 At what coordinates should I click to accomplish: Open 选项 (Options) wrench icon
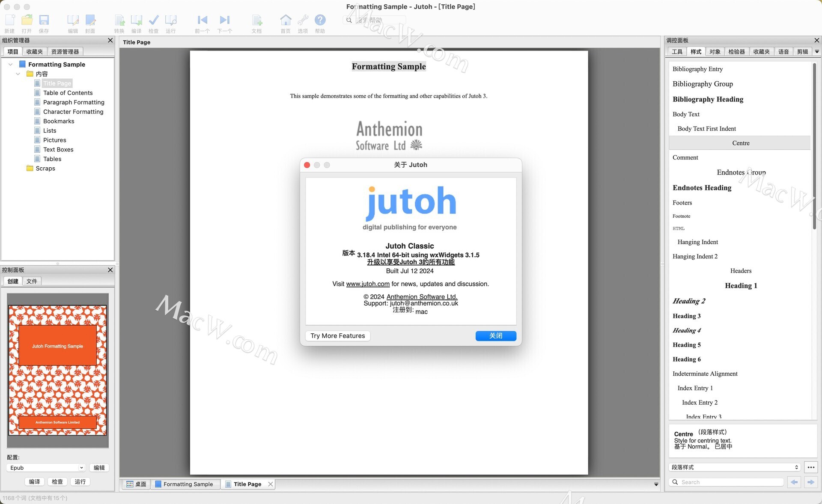303,24
